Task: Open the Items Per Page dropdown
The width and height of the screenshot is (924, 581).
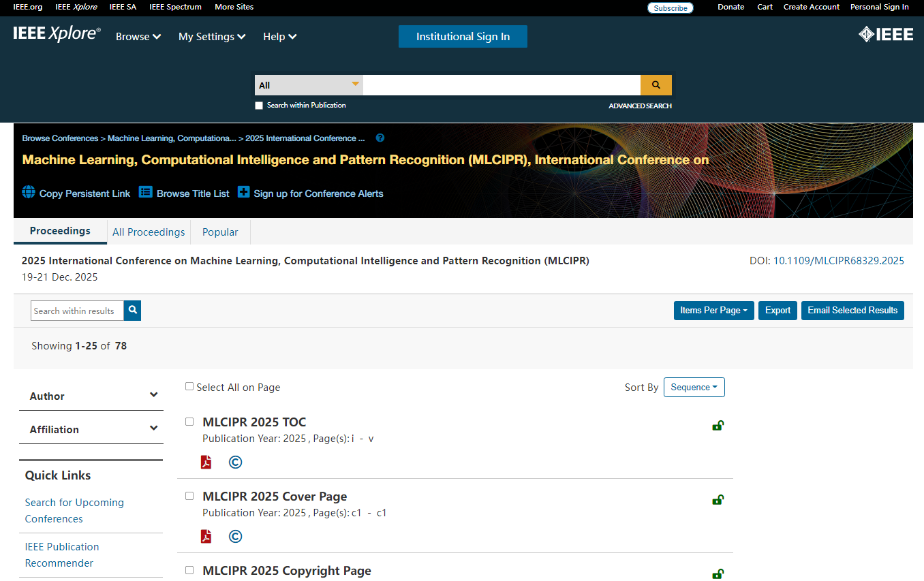Action: pyautogui.click(x=713, y=311)
